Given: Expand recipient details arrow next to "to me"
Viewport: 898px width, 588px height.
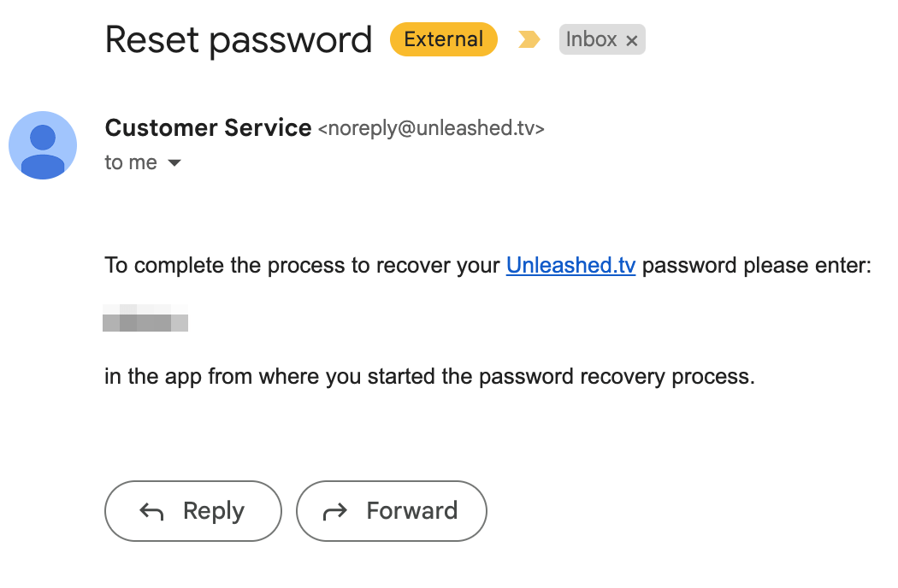Looking at the screenshot, I should click(174, 163).
